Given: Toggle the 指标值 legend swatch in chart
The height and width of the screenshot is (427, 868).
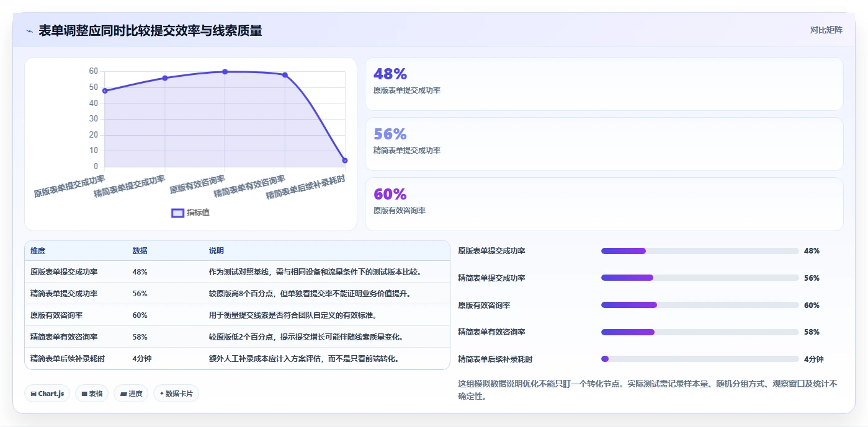Looking at the screenshot, I should (x=177, y=213).
